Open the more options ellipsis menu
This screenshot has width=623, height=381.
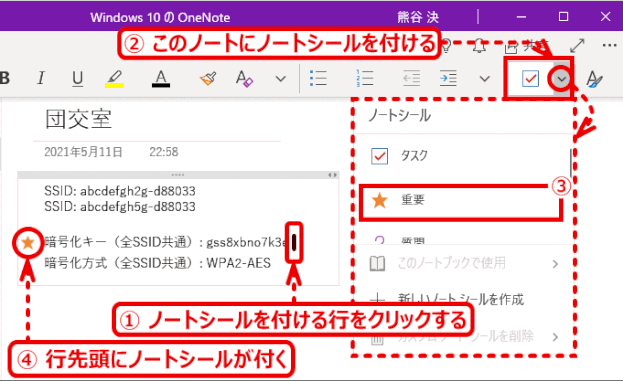[x=609, y=45]
